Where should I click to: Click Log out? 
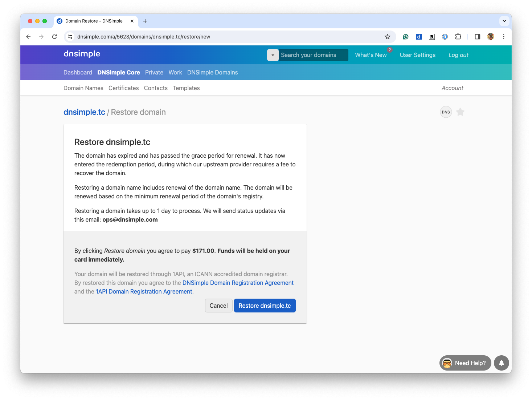458,55
